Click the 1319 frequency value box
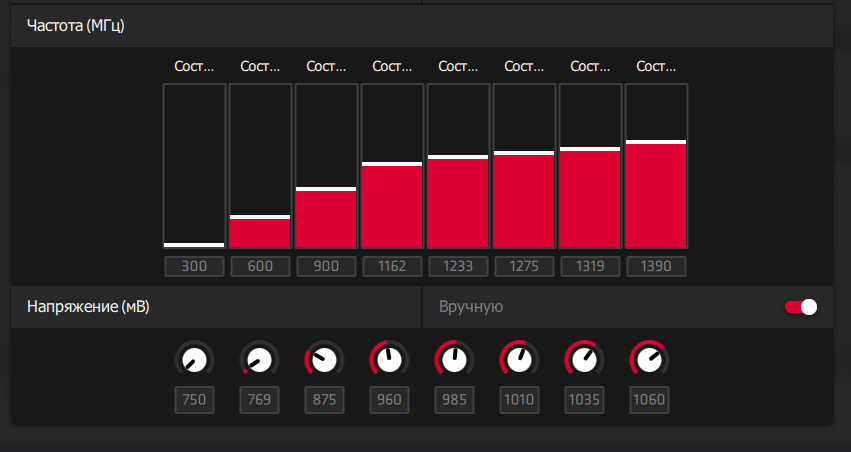851x452 pixels. coord(590,267)
